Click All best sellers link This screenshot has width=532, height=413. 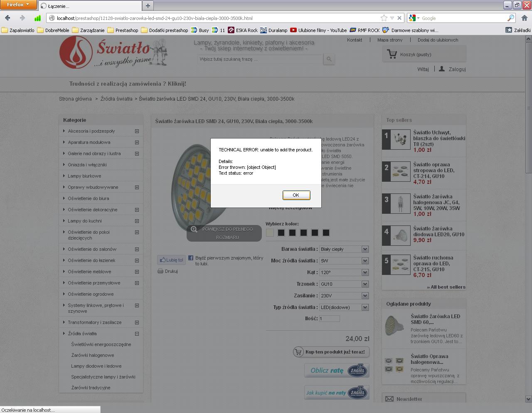coord(446,287)
